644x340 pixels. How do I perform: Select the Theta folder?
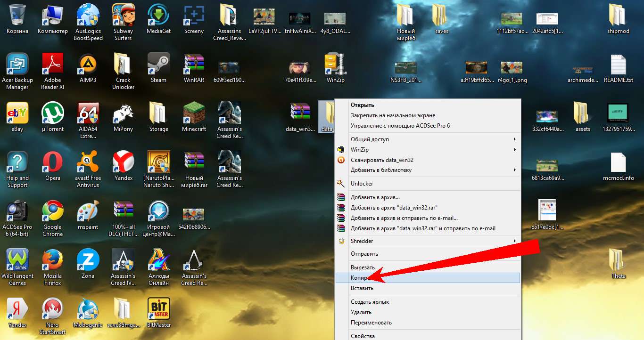point(618,260)
